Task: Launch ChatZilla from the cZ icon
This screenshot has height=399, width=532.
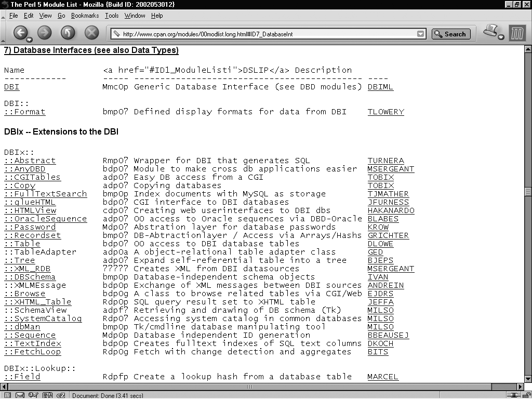Action: [61, 395]
